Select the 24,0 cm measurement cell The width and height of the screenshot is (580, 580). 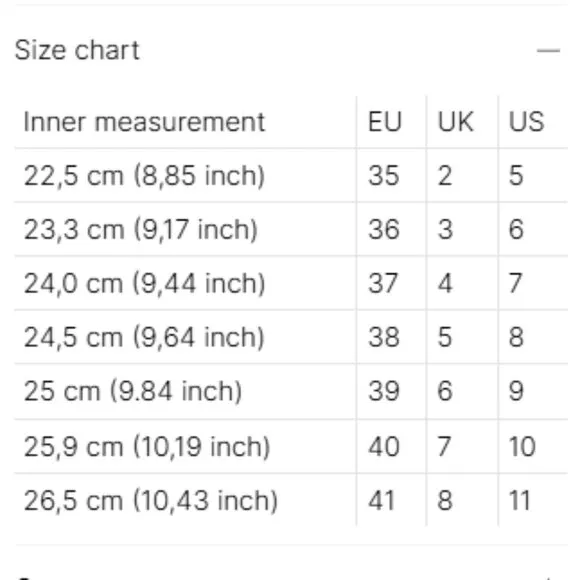click(x=144, y=283)
